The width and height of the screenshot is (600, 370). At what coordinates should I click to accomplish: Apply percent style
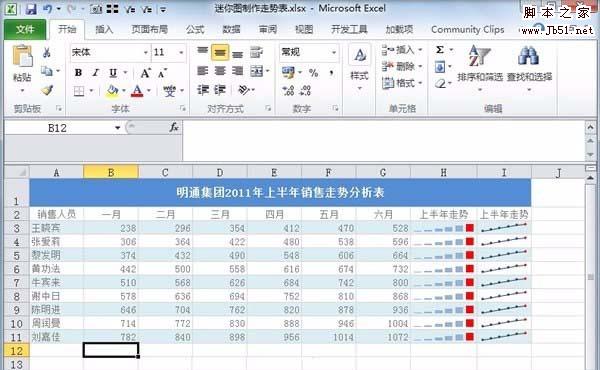pyautogui.click(x=313, y=72)
